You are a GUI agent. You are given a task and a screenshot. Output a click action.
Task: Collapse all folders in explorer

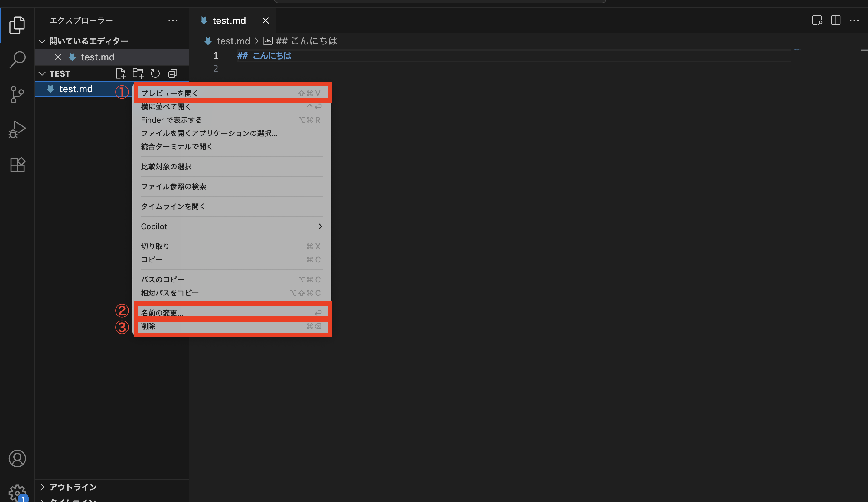coord(173,73)
